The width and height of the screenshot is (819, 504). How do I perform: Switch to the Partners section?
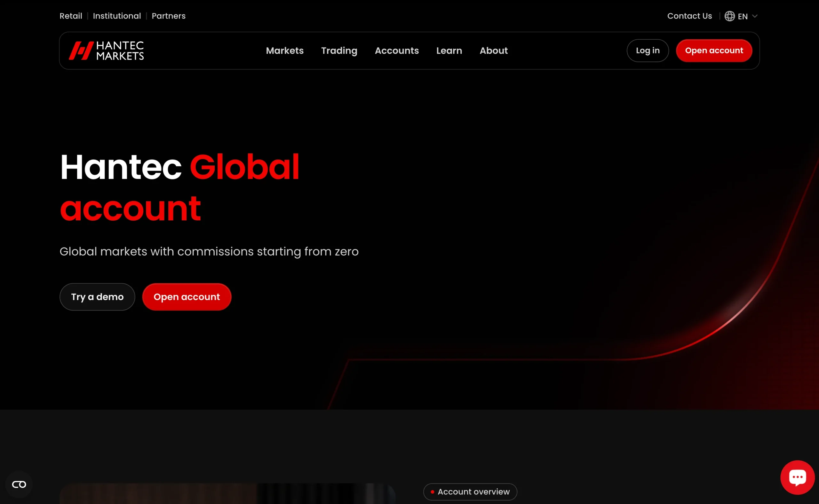point(168,16)
